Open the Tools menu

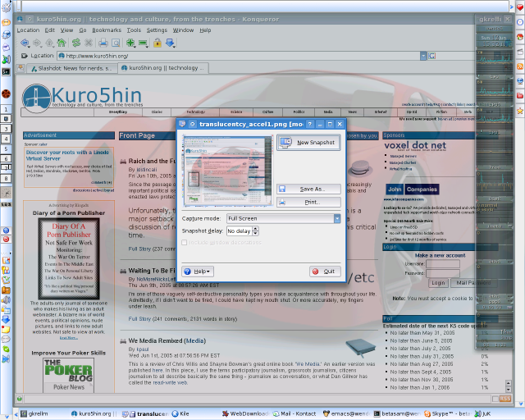(134, 30)
